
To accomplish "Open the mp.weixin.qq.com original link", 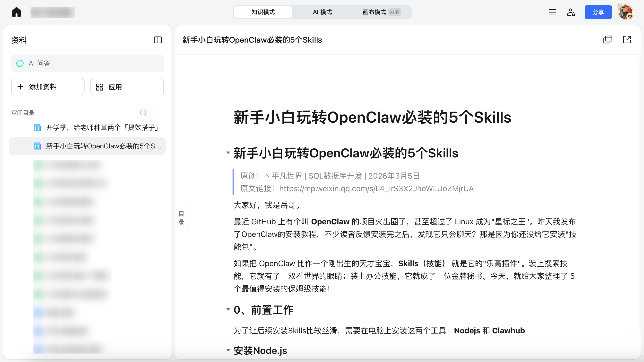I will 376,189.
